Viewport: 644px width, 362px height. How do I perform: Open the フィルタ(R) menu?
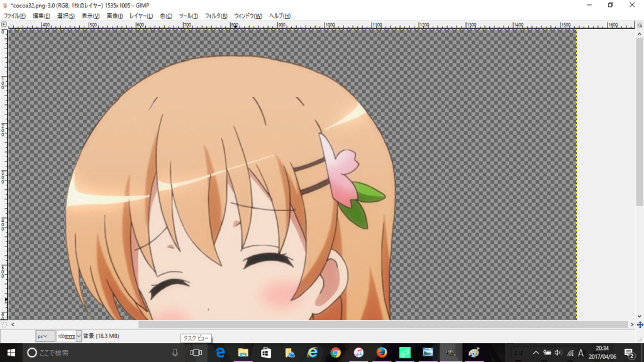(x=216, y=16)
